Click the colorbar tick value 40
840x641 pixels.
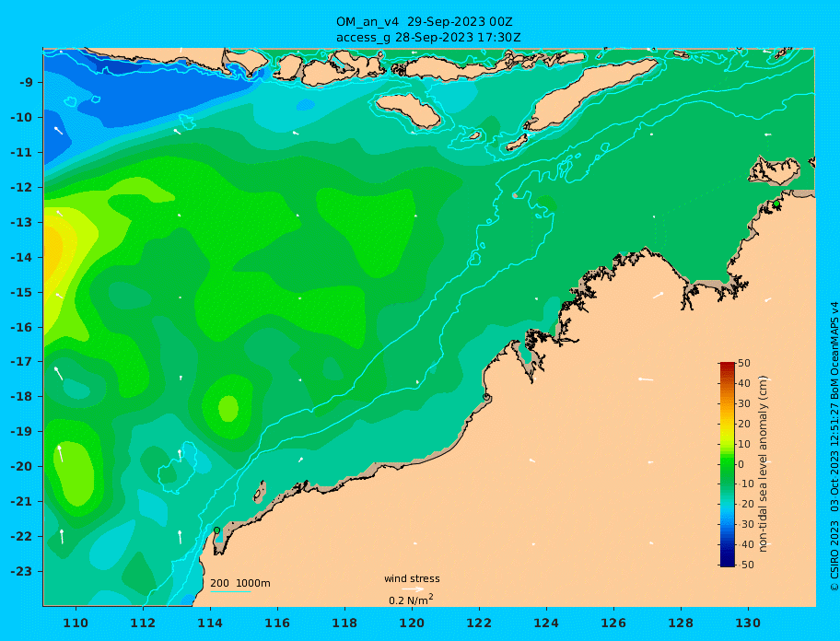coord(744,383)
